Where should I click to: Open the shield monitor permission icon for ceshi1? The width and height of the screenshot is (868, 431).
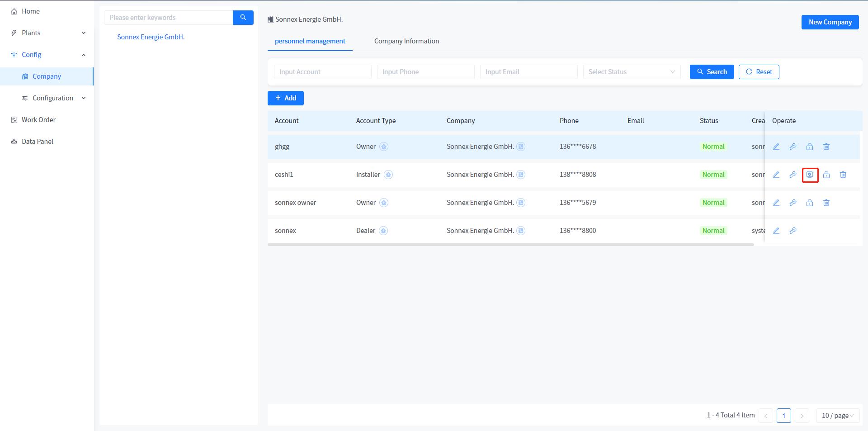point(810,175)
